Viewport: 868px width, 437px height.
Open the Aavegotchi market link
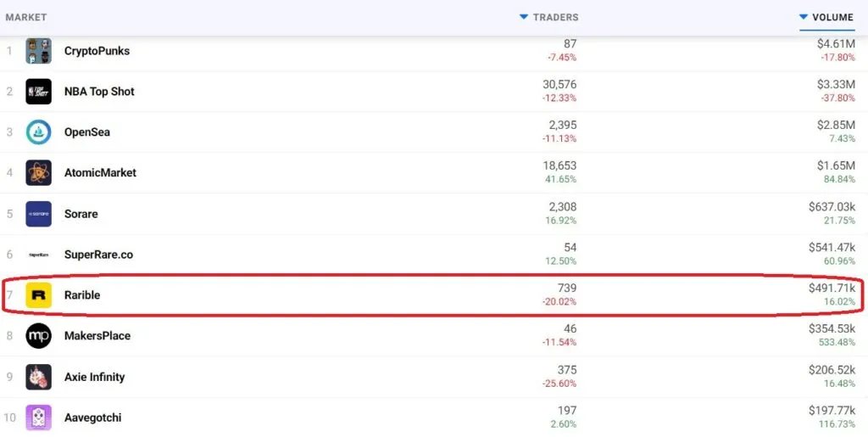92,417
